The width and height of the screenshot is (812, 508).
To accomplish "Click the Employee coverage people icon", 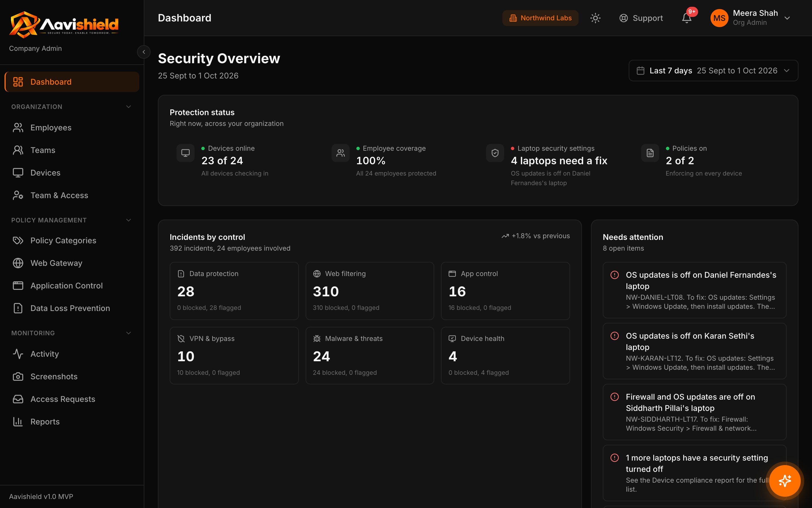I will click(341, 153).
